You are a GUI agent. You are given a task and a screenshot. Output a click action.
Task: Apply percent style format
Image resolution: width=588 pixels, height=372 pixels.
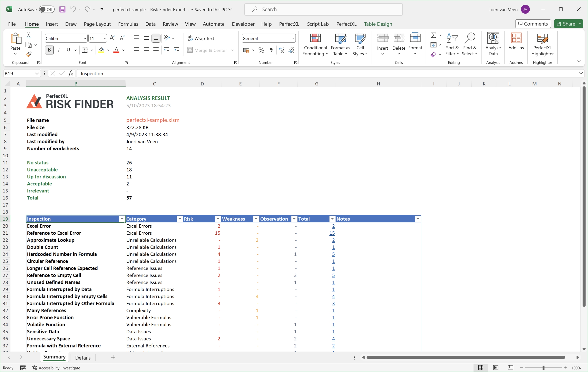pos(261,50)
